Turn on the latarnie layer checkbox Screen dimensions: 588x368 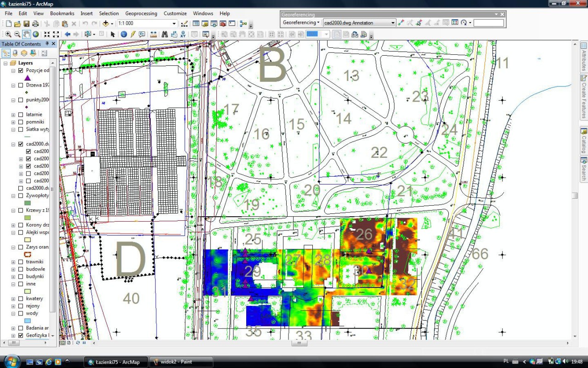click(21, 115)
